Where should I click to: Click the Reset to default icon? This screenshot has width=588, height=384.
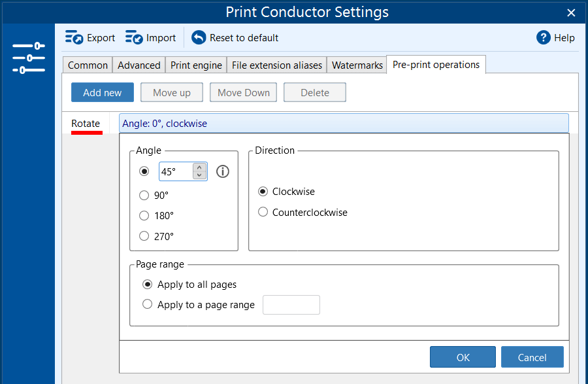[199, 38]
